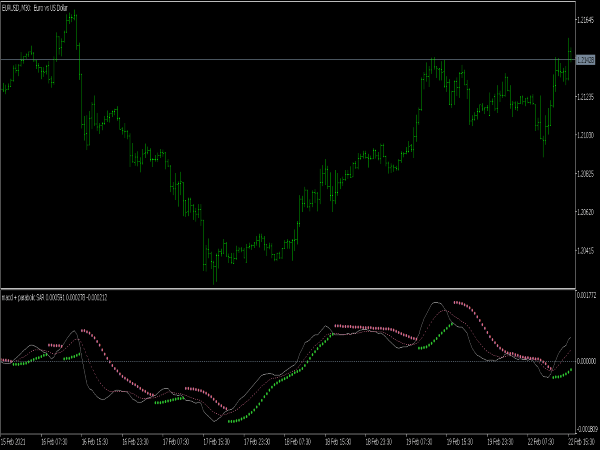Click the current price label 1.21438
600x450 pixels.
(586, 60)
